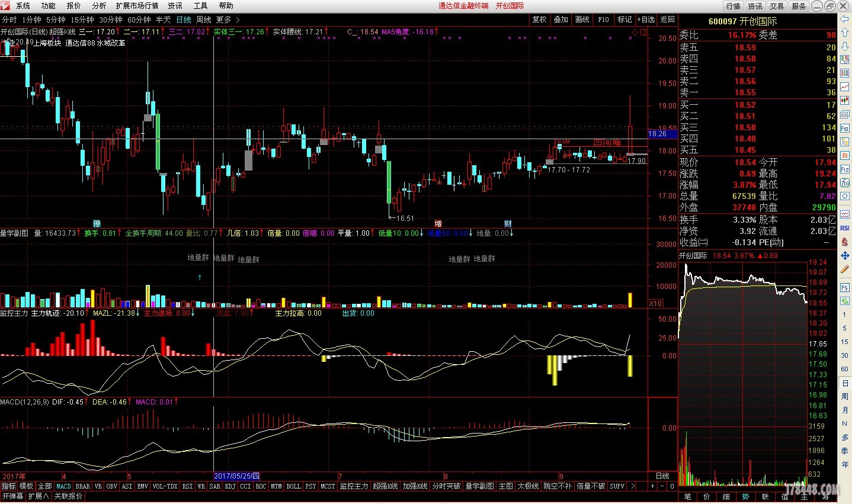Click the red S icon in sidebar
This screenshot has width=852, height=504.
(844, 241)
